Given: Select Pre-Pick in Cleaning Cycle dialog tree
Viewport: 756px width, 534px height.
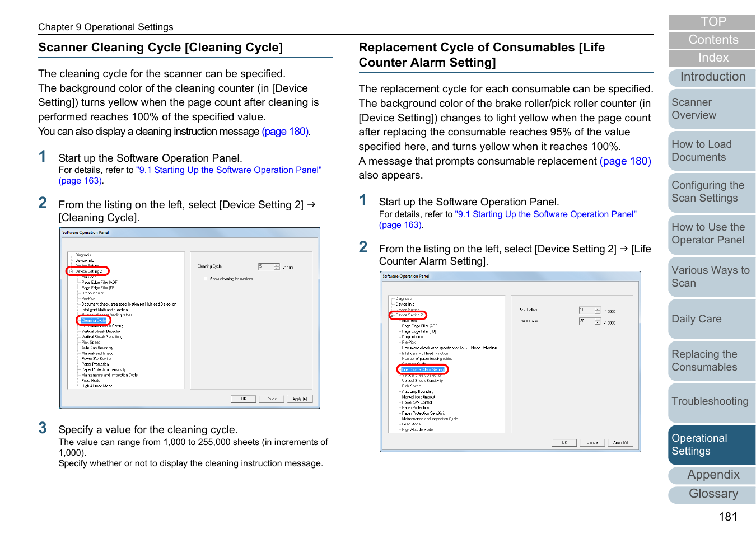Looking at the screenshot, I should tap(88, 299).
